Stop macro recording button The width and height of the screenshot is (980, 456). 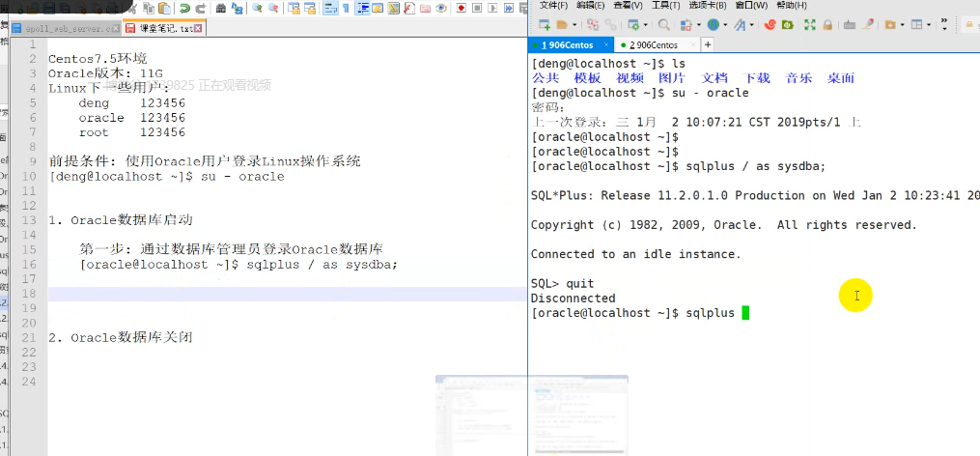click(477, 8)
